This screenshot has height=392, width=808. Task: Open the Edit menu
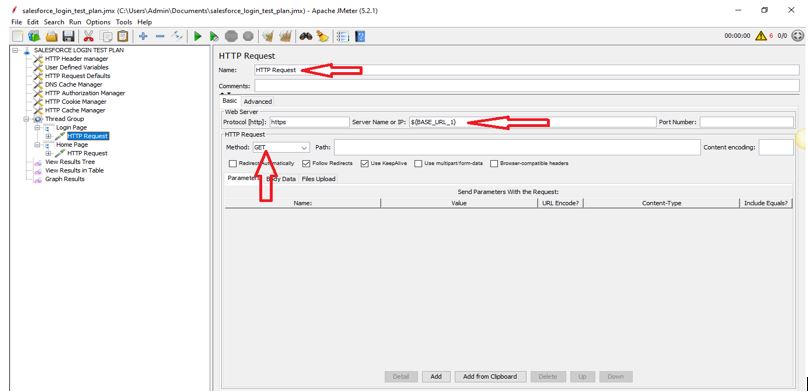coord(33,22)
